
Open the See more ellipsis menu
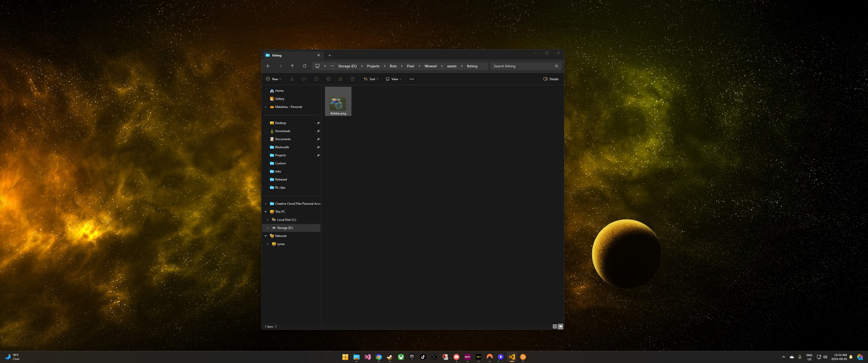412,79
